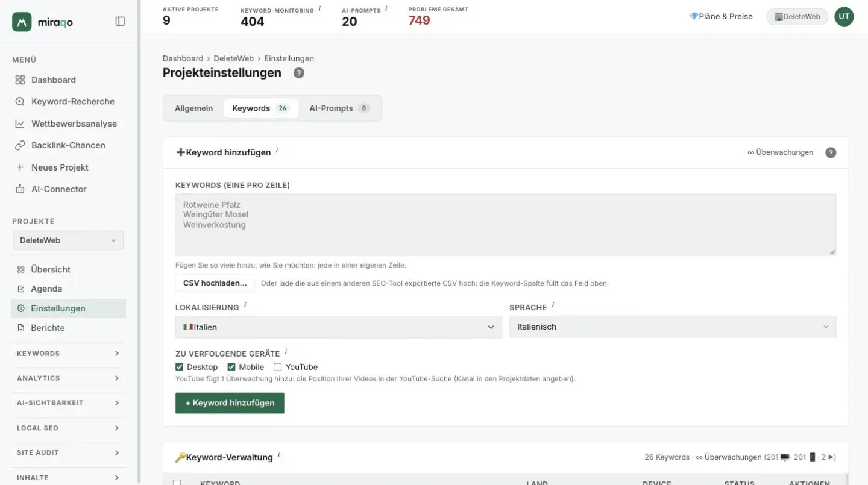Open the DeleteWeb project dropdown
The height and width of the screenshot is (485, 868).
[x=68, y=240]
